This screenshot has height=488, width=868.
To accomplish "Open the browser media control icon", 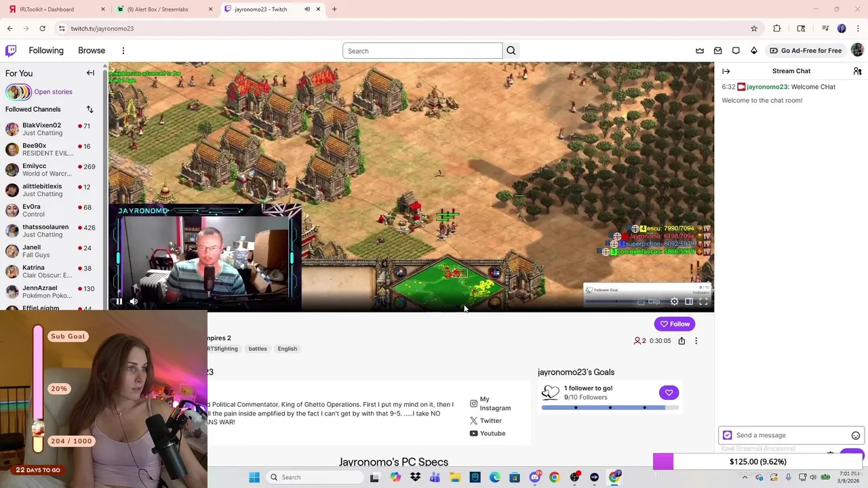I will [825, 28].
